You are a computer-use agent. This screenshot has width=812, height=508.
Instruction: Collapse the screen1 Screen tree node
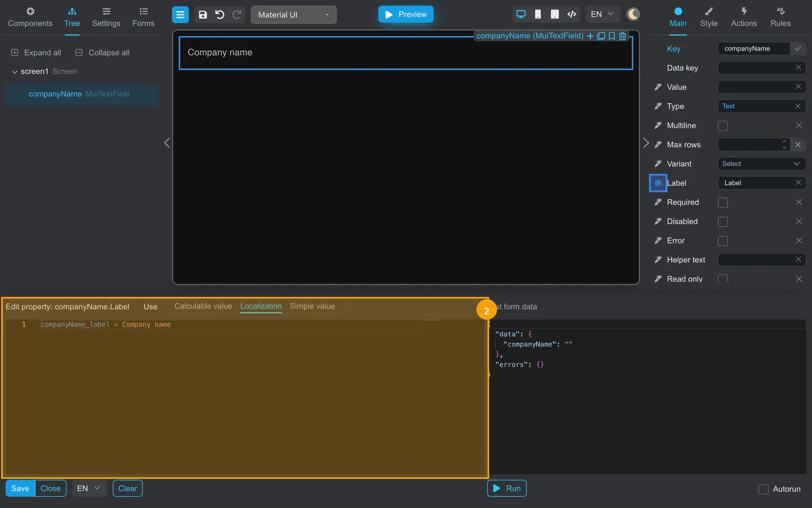[x=15, y=72]
